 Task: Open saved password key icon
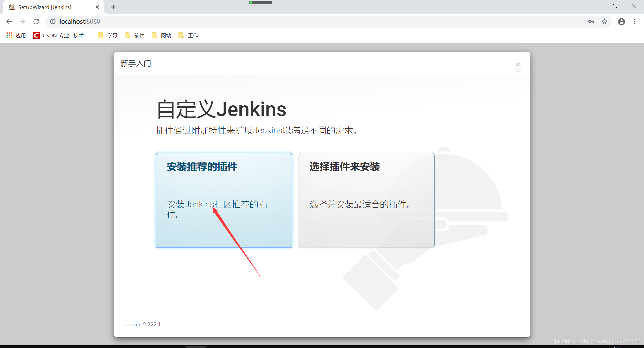coord(591,22)
